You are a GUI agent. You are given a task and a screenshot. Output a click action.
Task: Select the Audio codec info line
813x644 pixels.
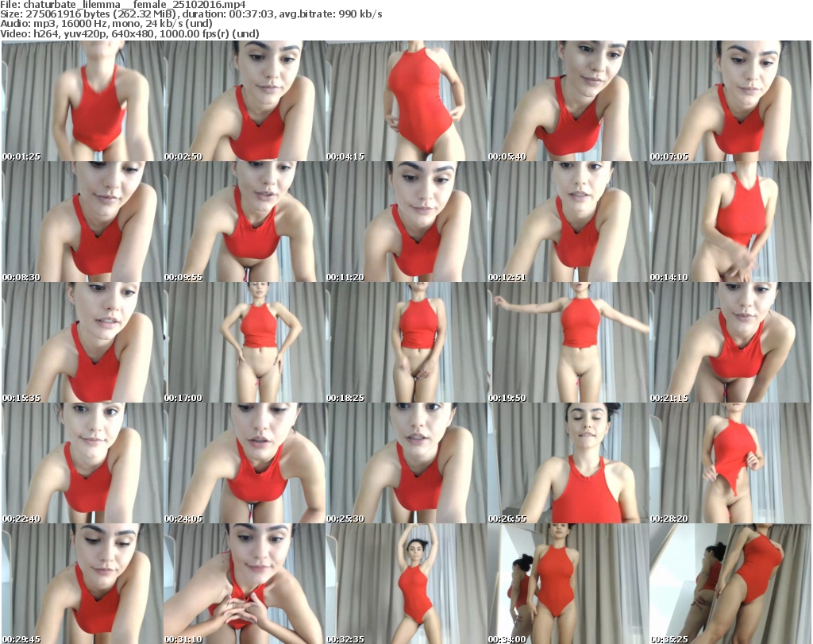[107, 24]
